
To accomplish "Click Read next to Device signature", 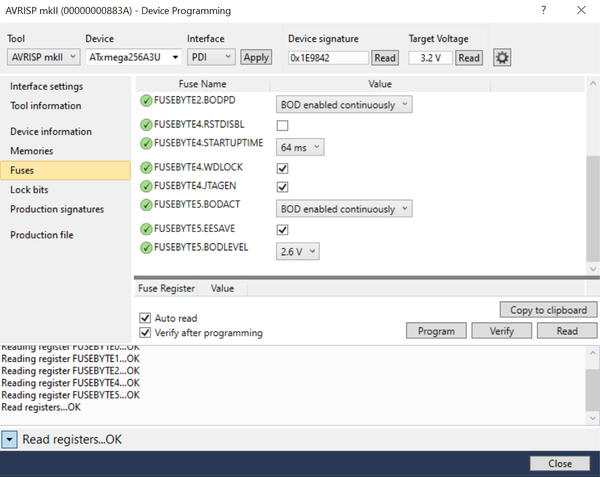I will point(385,58).
